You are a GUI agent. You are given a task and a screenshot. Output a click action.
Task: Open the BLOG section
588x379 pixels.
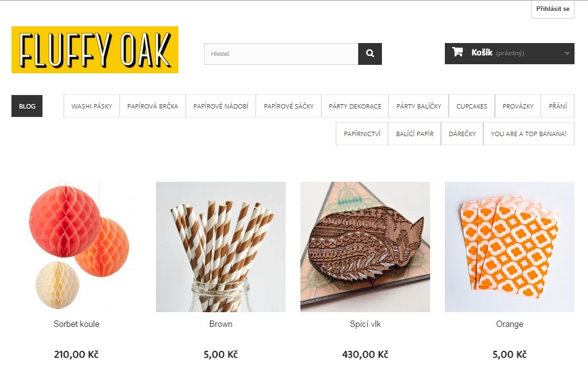27,106
